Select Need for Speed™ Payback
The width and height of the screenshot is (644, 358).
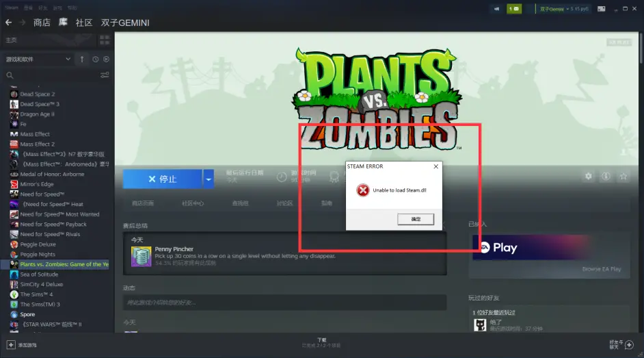53,225
